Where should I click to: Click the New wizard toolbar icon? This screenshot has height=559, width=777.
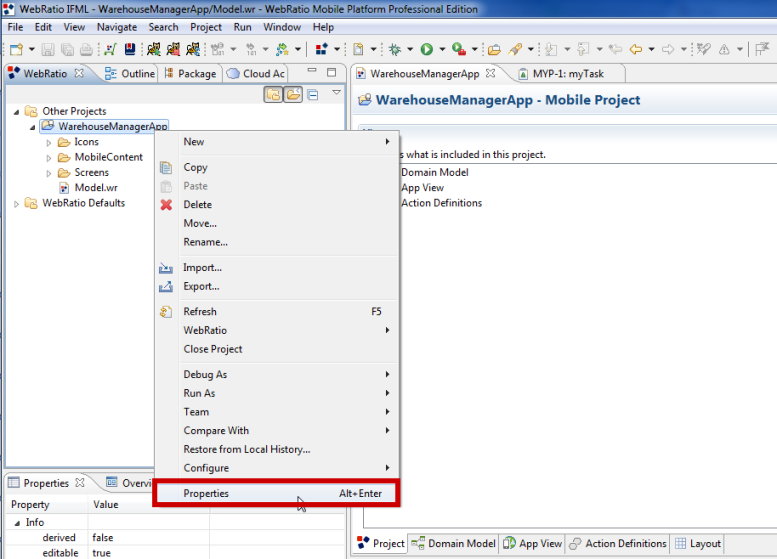[16, 49]
